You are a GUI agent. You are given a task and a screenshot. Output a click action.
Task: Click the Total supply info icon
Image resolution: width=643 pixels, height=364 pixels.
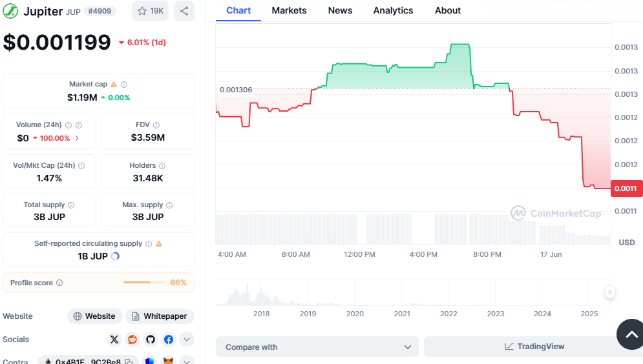(71, 205)
